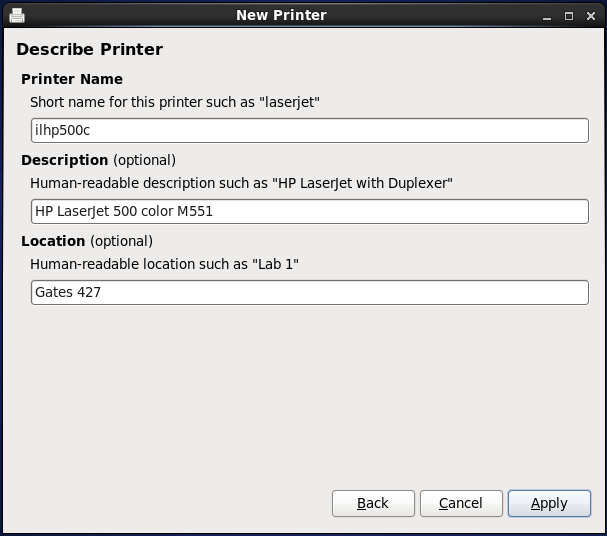Click the "New Printer" title bar text
The height and width of the screenshot is (536, 607).
click(281, 15)
